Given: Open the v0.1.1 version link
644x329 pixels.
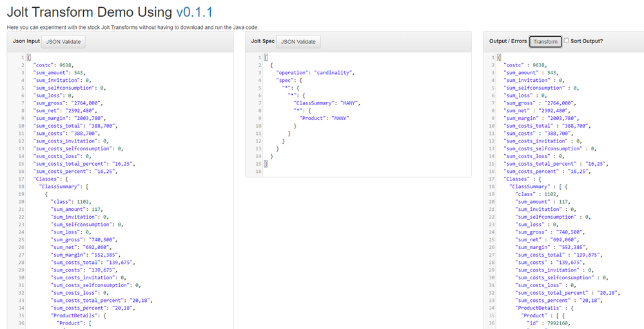Looking at the screenshot, I should coord(194,12).
